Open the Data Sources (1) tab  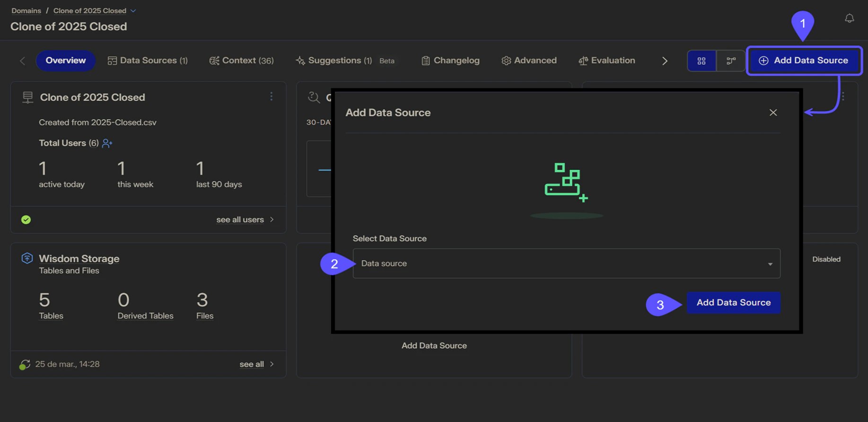pyautogui.click(x=148, y=61)
